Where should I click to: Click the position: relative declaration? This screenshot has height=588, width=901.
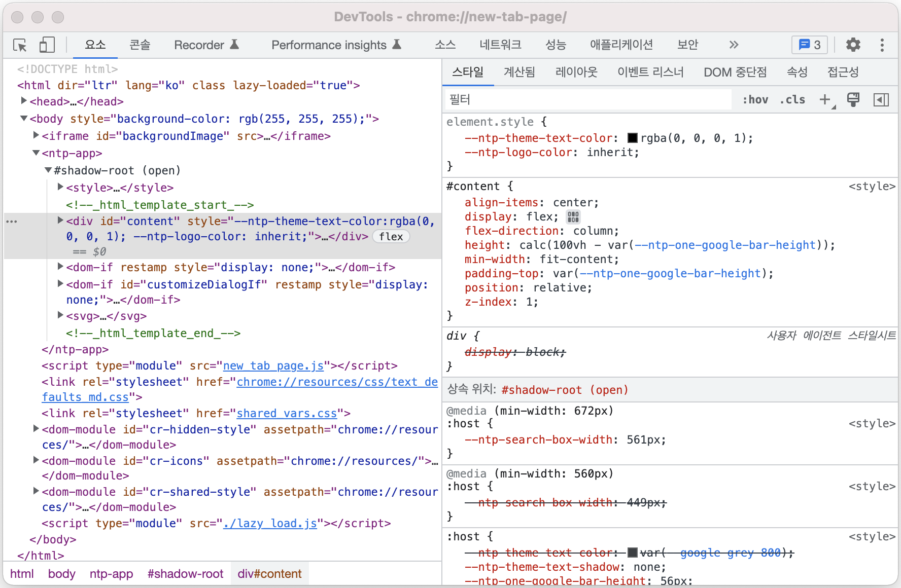(x=528, y=288)
